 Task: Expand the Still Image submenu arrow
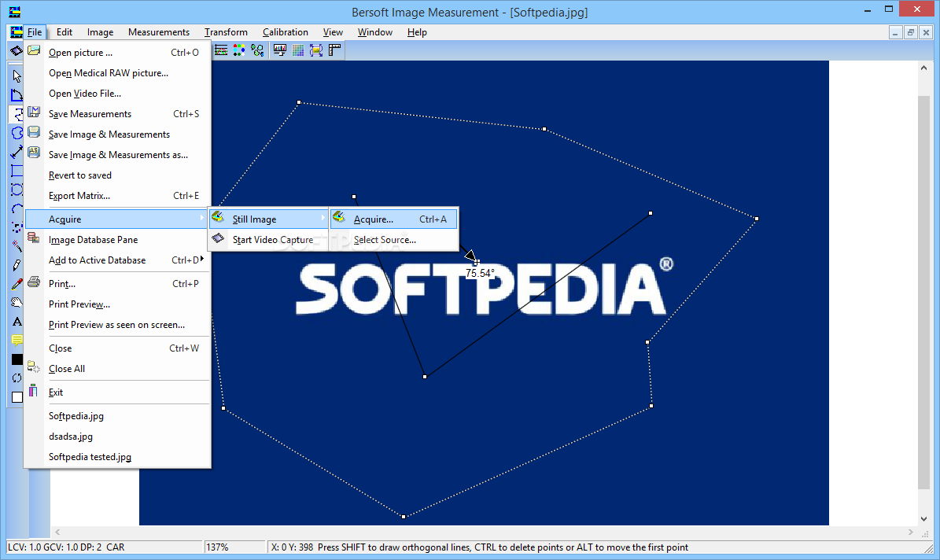tap(323, 218)
